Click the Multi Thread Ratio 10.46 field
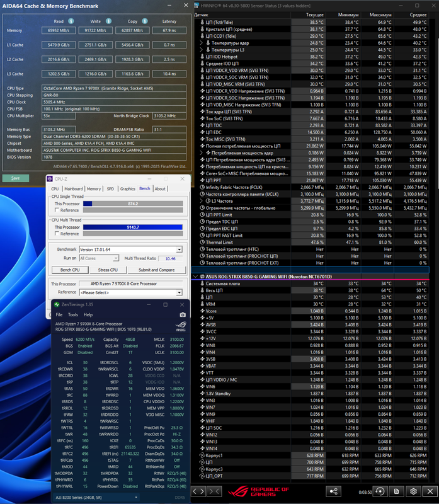 coord(170,258)
